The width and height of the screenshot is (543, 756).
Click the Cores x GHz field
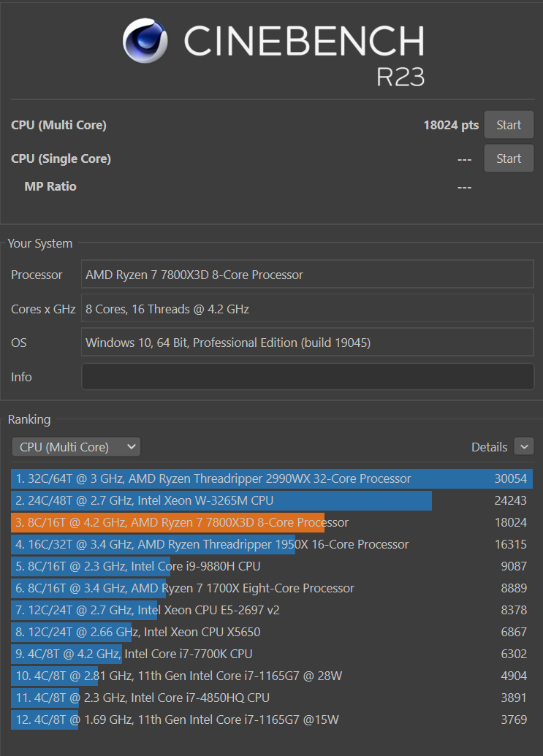click(x=308, y=308)
